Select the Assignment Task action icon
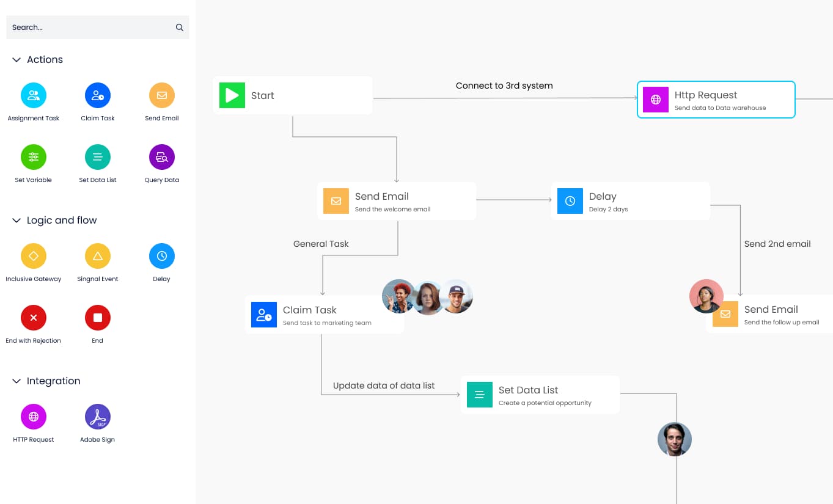This screenshot has width=833, height=504. point(34,95)
